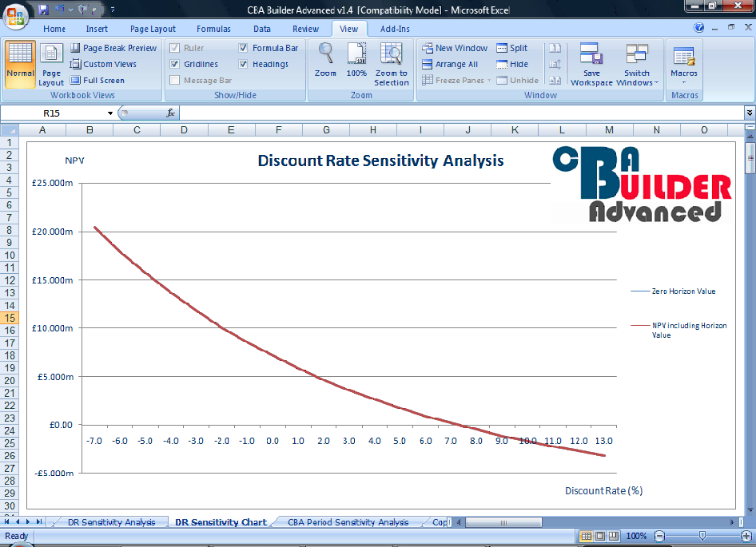Toggle the Headings checkbox
The image size is (756, 547).
243,64
